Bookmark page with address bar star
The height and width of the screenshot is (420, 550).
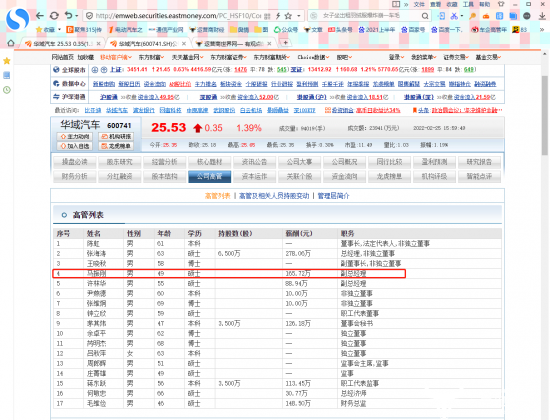288,16
